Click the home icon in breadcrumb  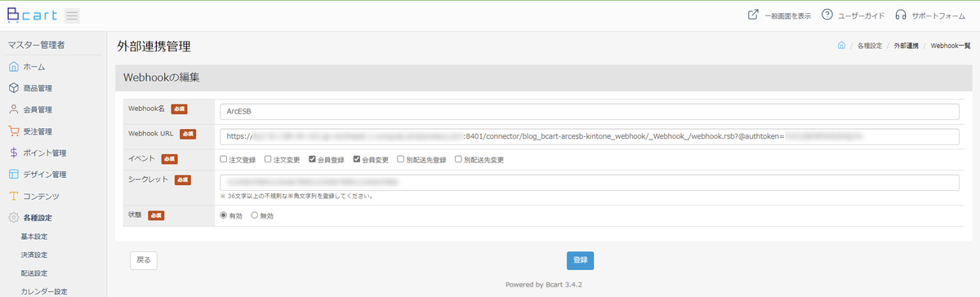[x=841, y=46]
